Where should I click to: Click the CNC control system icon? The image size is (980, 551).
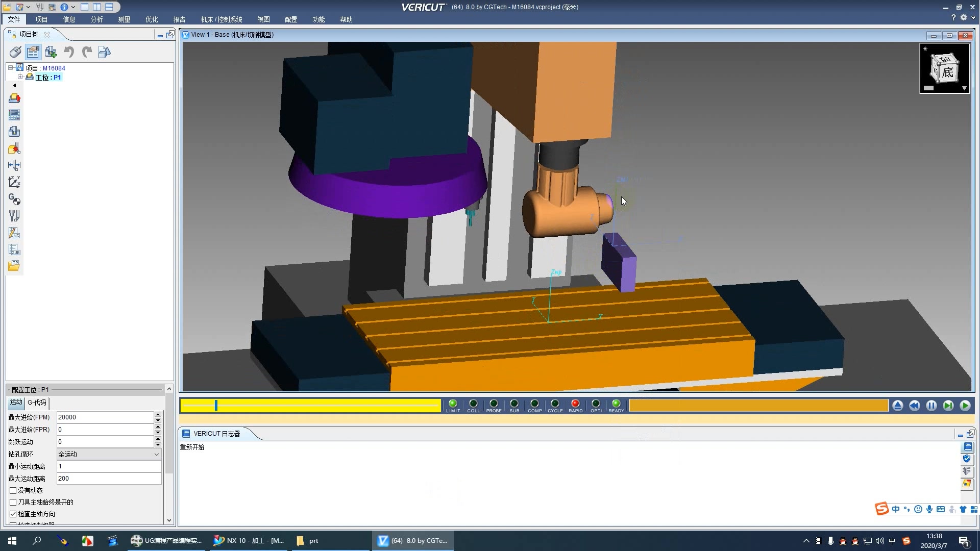point(14,115)
